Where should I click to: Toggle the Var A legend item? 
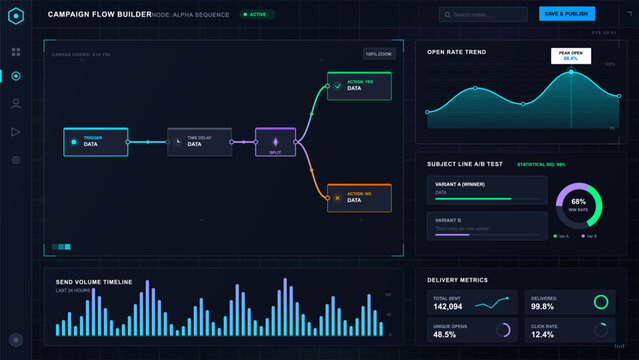[x=561, y=236]
